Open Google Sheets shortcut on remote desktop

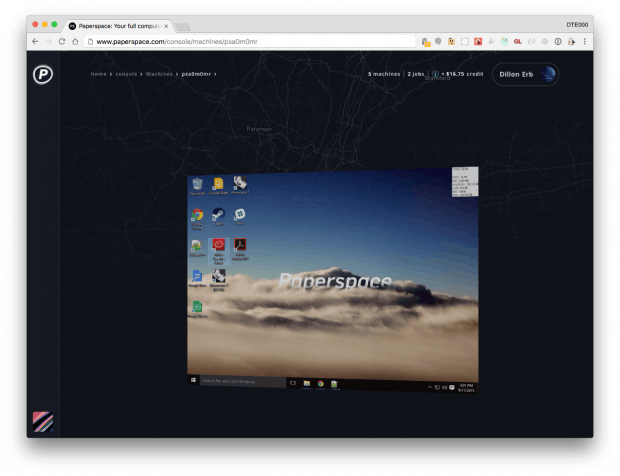tap(197, 310)
